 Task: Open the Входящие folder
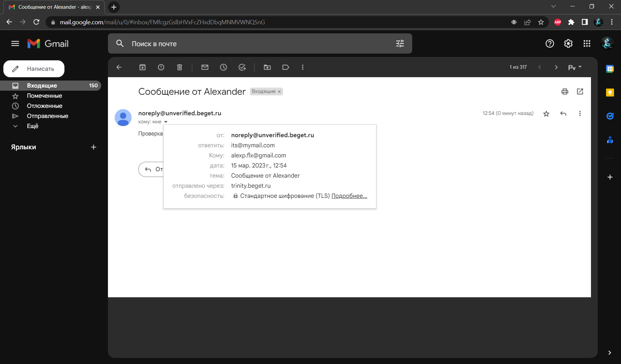(x=51, y=86)
